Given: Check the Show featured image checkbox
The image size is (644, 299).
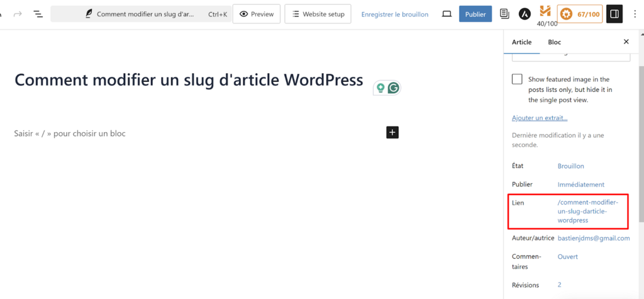Looking at the screenshot, I should click(517, 79).
